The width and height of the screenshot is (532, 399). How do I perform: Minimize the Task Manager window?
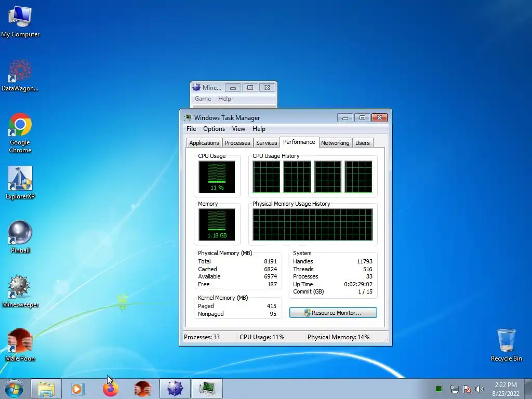click(345, 118)
